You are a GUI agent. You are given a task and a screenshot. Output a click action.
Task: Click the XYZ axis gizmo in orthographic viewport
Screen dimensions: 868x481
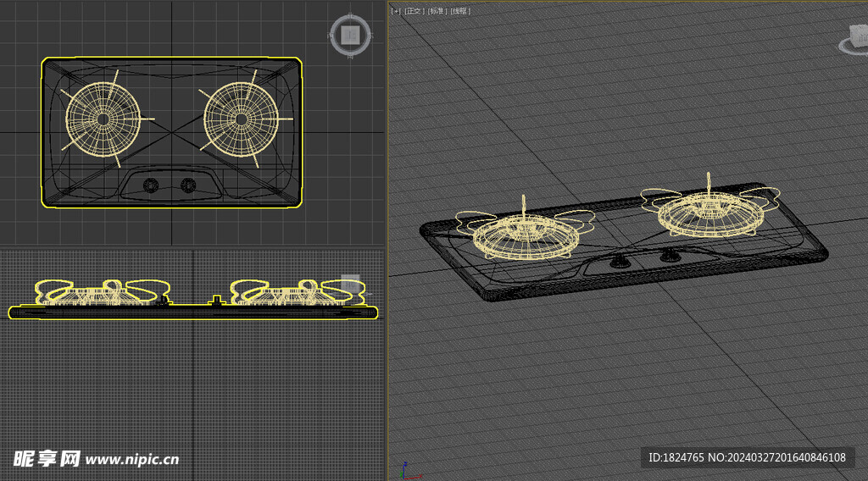coord(405,470)
